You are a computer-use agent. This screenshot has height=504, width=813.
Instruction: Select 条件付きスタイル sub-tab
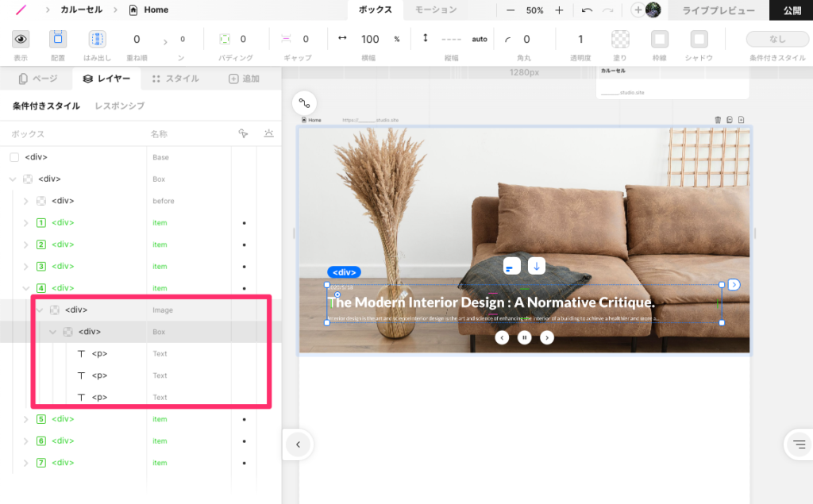(46, 106)
